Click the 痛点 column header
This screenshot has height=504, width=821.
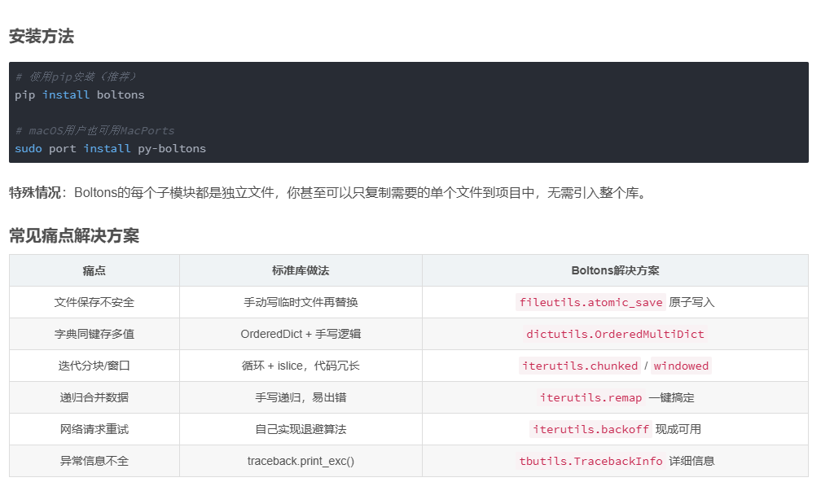94,270
